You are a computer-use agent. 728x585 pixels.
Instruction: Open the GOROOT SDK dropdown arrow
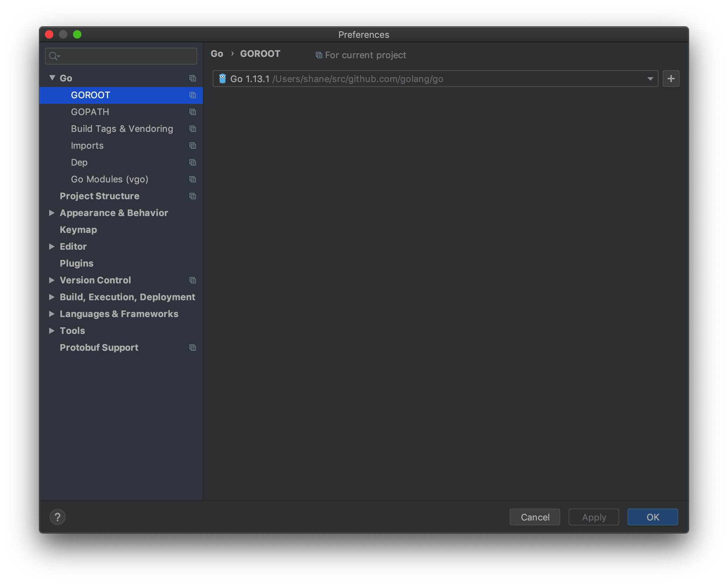point(650,79)
